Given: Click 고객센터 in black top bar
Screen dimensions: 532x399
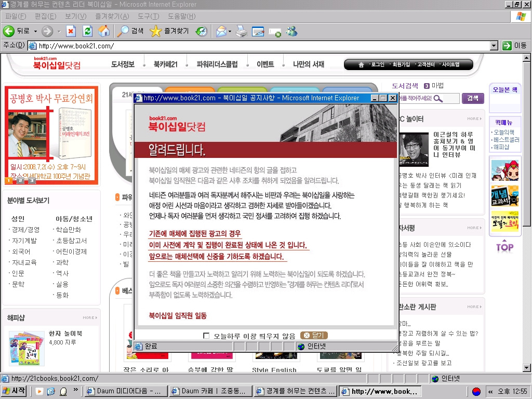Looking at the screenshot, I should click(426, 64).
